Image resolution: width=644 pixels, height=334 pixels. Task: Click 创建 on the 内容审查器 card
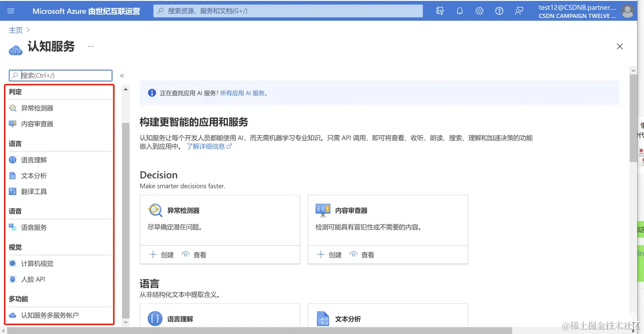coord(329,255)
